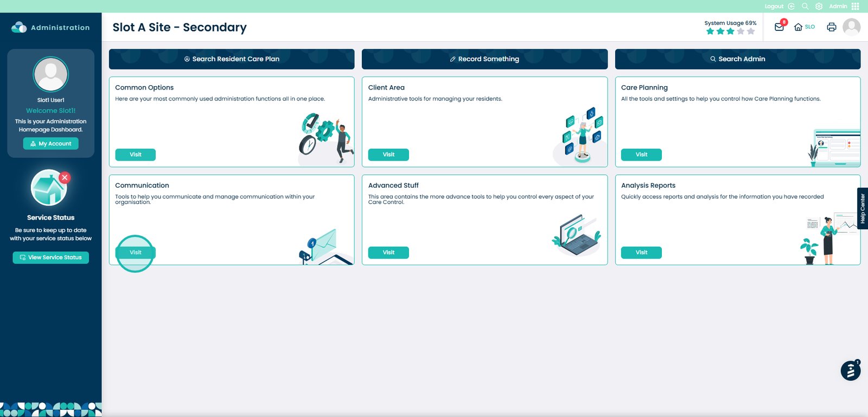
Task: Click the Client Area illustration
Action: coord(579,136)
